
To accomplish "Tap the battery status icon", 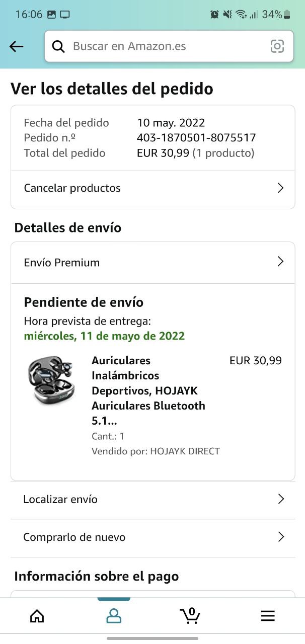I will tap(287, 14).
